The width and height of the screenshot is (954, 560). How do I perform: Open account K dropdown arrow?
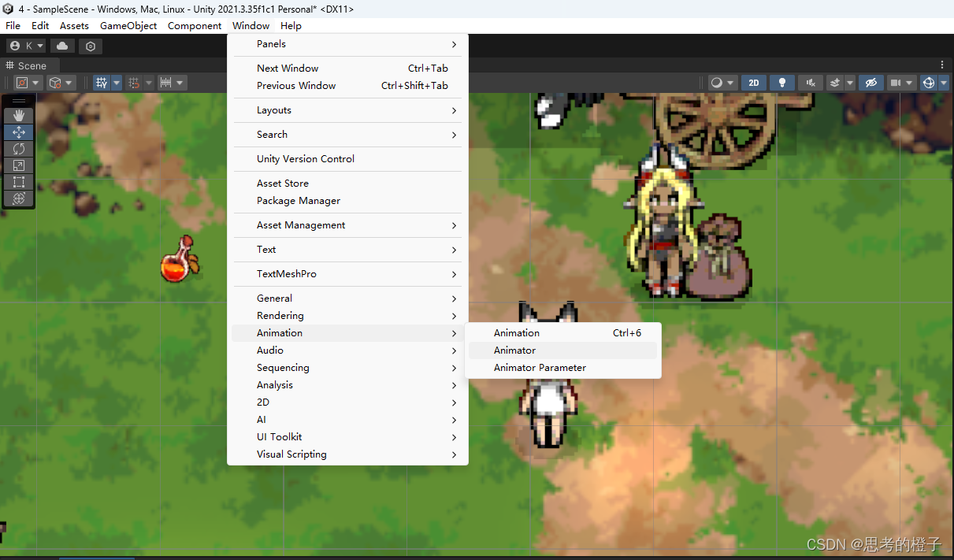[x=40, y=46]
